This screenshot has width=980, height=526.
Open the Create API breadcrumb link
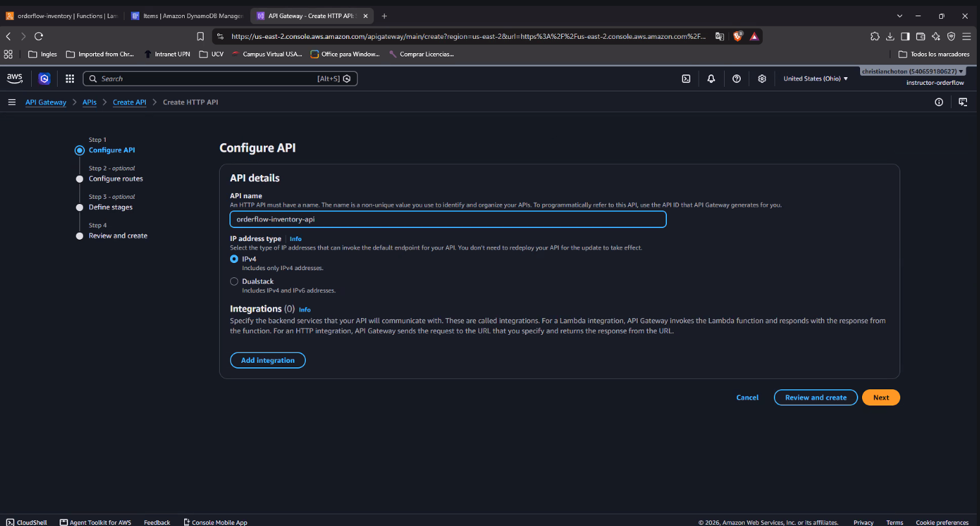coord(130,102)
